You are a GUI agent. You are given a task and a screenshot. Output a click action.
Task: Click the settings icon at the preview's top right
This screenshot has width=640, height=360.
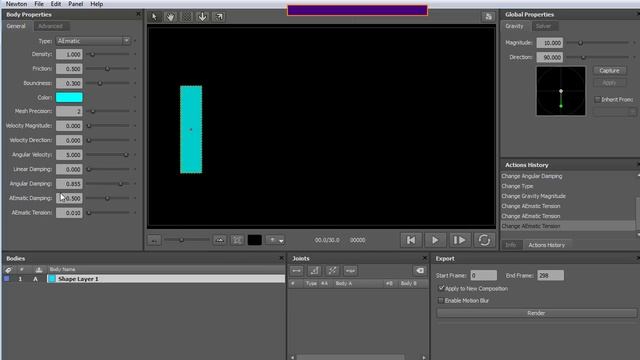[488, 17]
